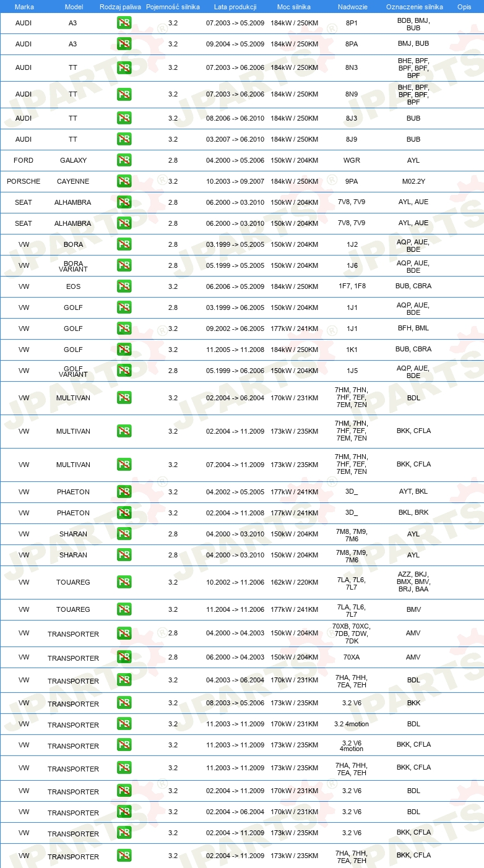Select the AYT, BKL engine code cell
This screenshot has height=868, width=484.
(413, 492)
